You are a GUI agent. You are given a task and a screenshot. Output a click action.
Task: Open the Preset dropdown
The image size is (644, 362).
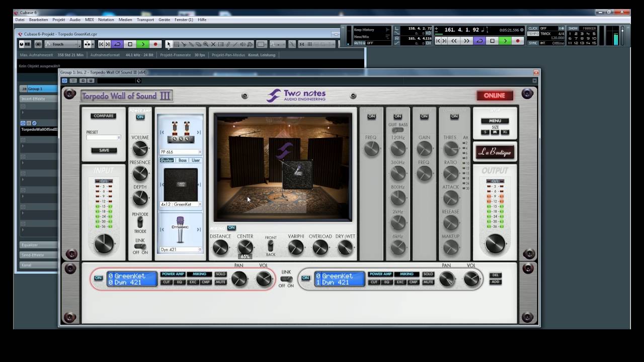[104, 137]
